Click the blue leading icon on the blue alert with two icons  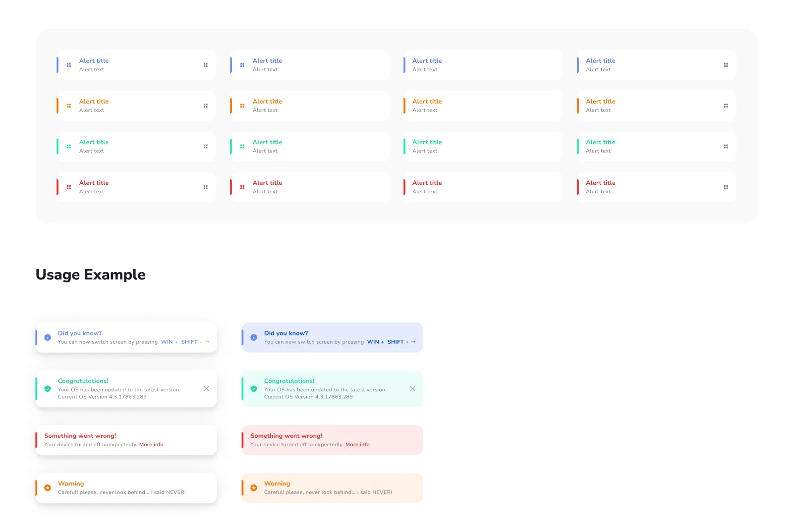point(69,65)
